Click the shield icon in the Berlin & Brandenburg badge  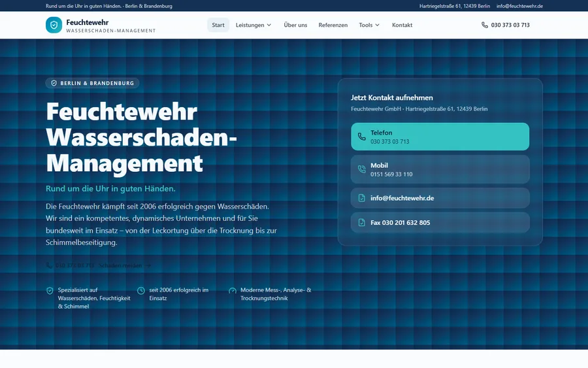(x=54, y=83)
